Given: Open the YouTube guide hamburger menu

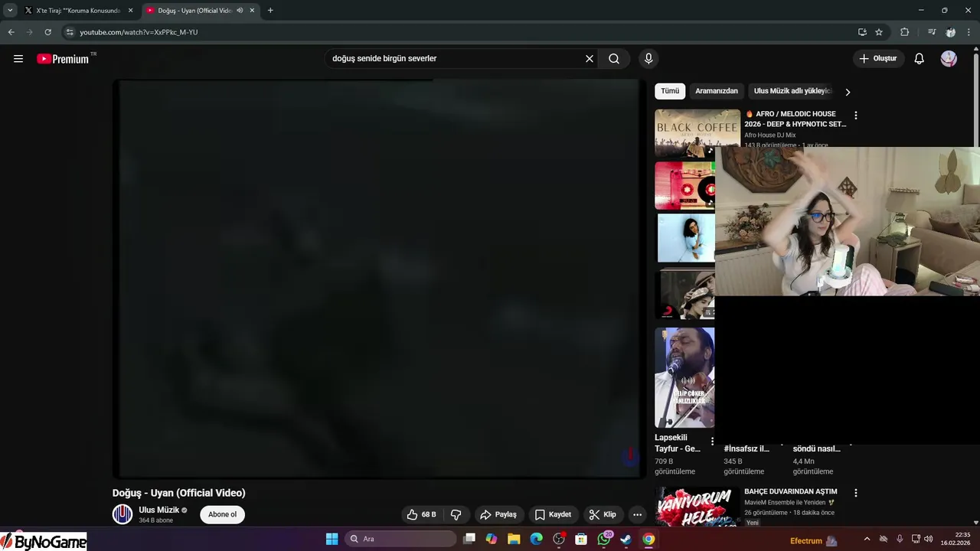Looking at the screenshot, I should [x=18, y=59].
